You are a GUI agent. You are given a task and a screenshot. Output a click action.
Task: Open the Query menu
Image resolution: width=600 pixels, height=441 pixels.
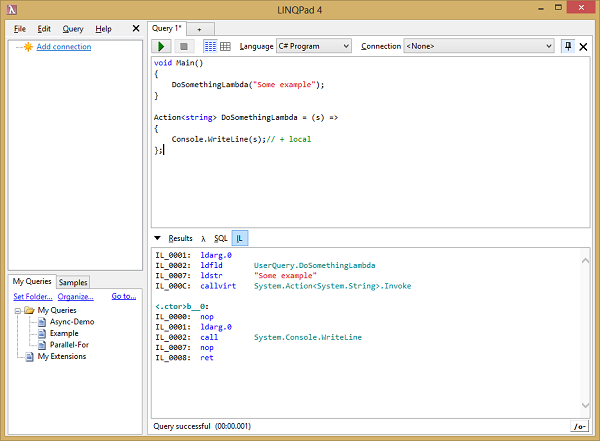pos(73,29)
